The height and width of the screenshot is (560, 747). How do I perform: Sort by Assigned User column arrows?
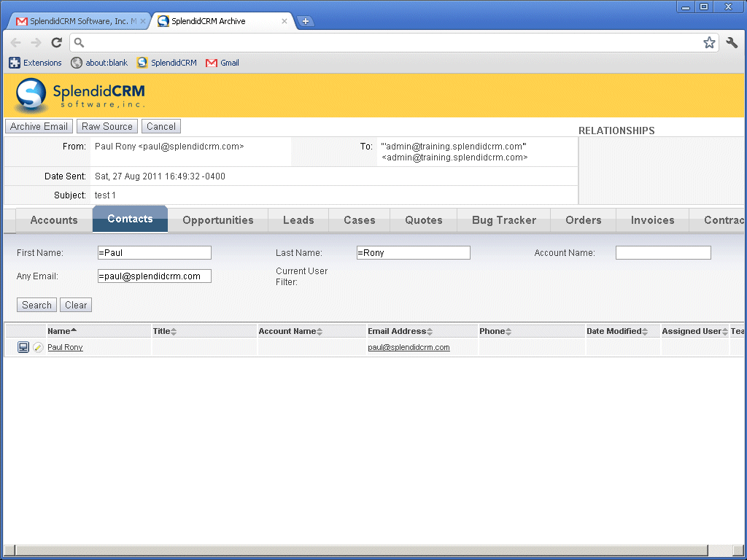pyautogui.click(x=724, y=332)
